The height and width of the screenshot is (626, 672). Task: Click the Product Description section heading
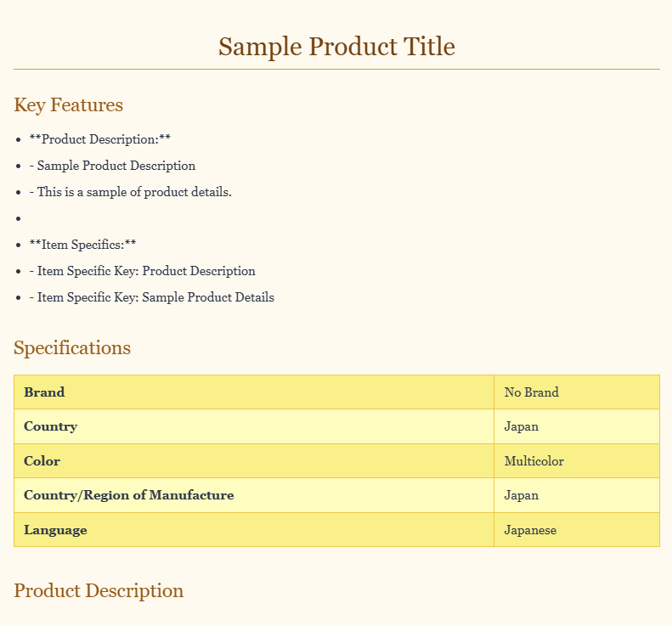point(99,591)
